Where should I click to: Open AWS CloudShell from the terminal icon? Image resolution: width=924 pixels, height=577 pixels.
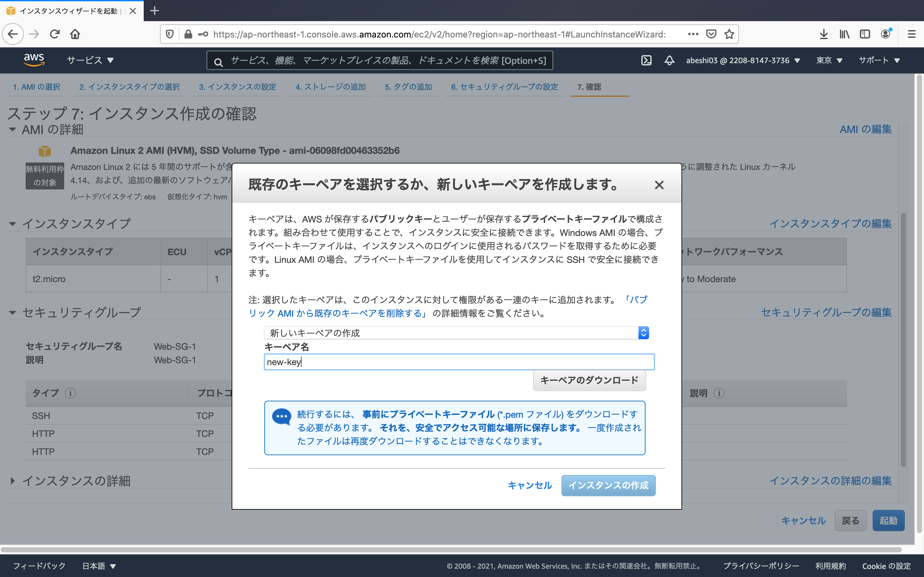click(x=646, y=60)
